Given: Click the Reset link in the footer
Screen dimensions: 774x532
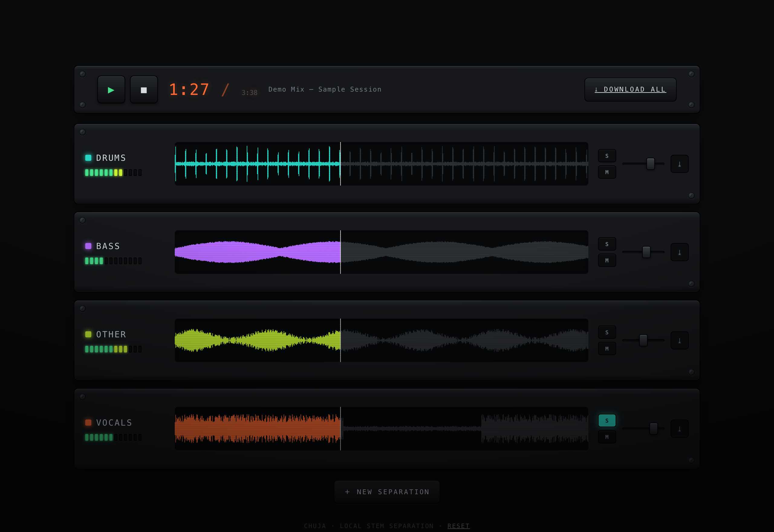Looking at the screenshot, I should (x=458, y=526).
